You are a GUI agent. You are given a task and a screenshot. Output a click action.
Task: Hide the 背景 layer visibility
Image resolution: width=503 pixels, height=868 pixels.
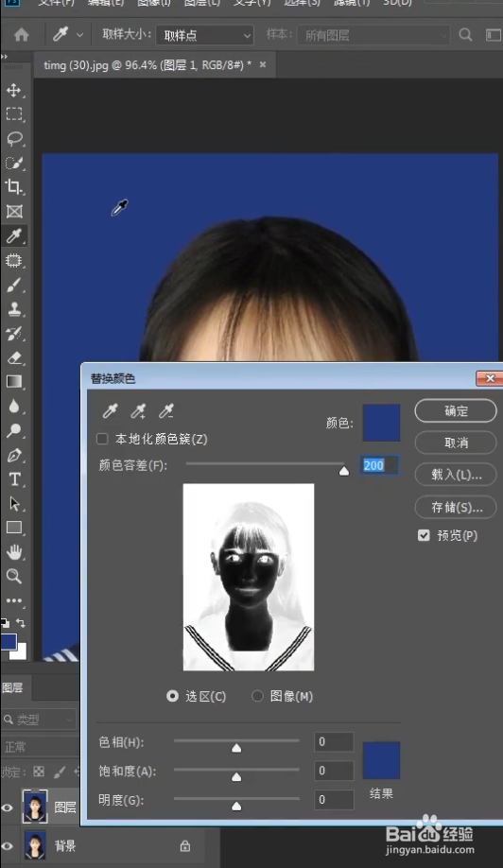[x=8, y=846]
